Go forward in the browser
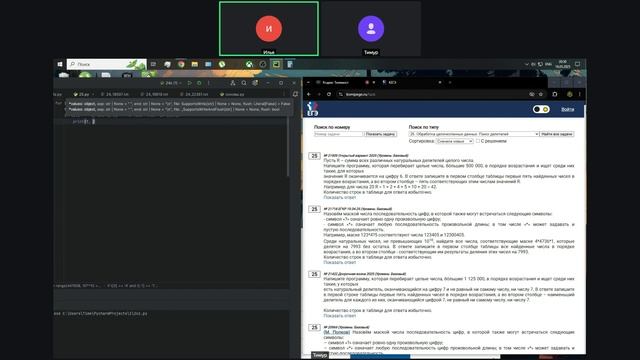This screenshot has height=360, width=640. pyautogui.click(x=319, y=94)
